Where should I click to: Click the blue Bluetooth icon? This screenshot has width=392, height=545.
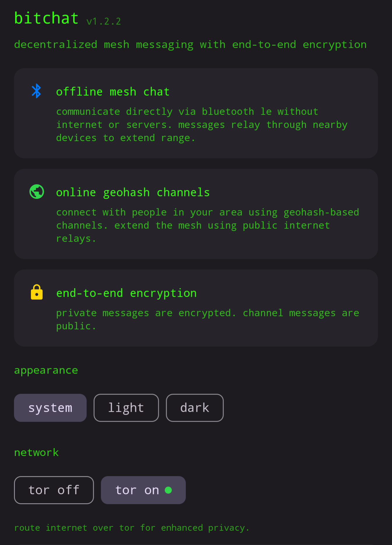[36, 91]
